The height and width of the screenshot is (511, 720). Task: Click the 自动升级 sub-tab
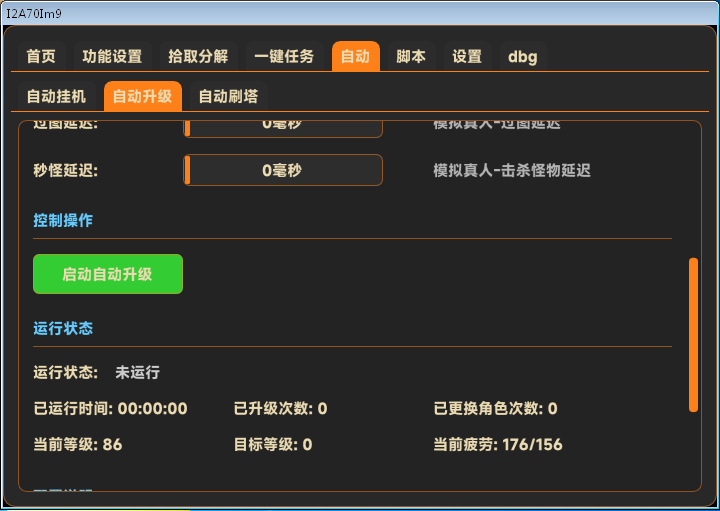pyautogui.click(x=142, y=97)
